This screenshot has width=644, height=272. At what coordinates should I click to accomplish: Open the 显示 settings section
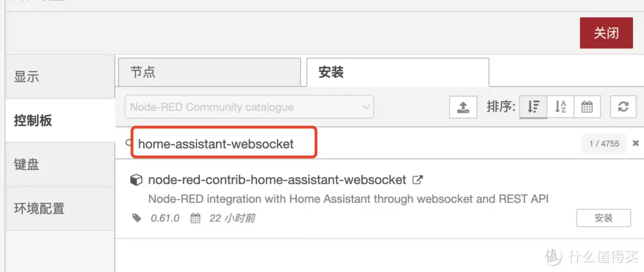click(x=60, y=77)
